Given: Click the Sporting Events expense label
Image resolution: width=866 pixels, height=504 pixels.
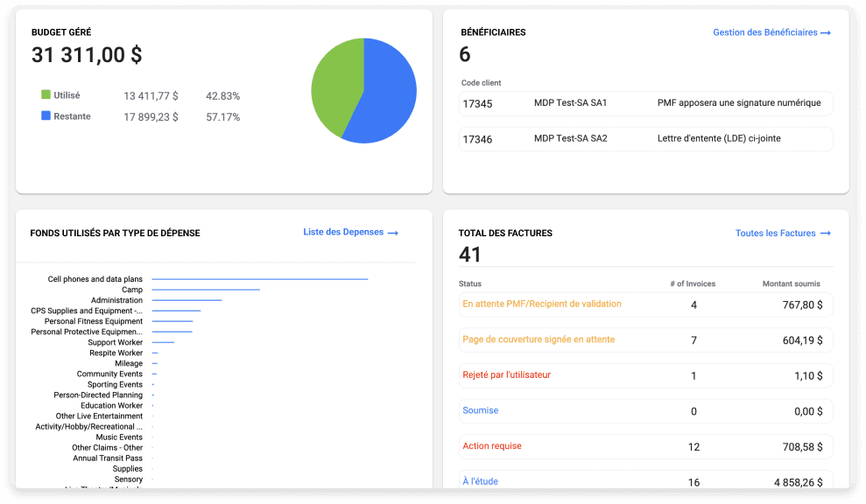Looking at the screenshot, I should (115, 384).
